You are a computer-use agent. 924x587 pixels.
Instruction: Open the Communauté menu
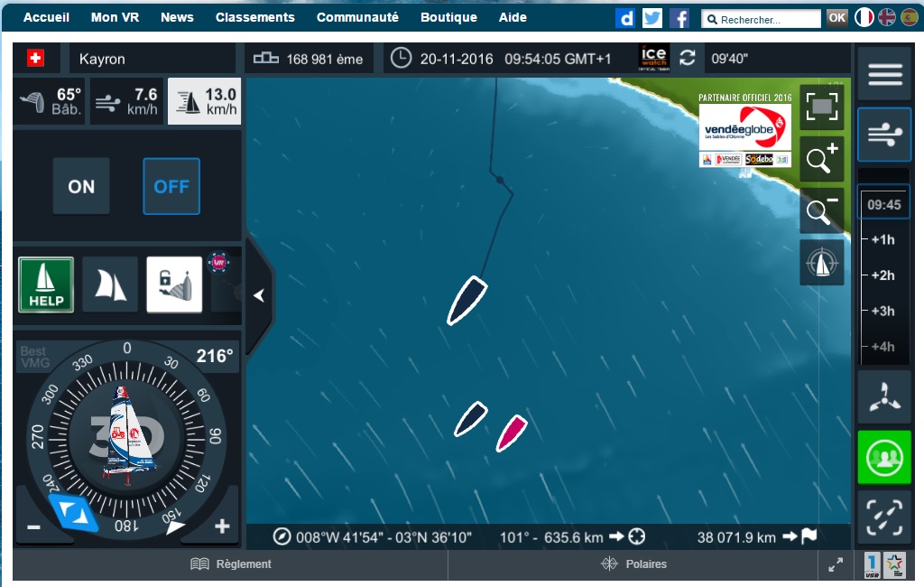click(x=357, y=17)
